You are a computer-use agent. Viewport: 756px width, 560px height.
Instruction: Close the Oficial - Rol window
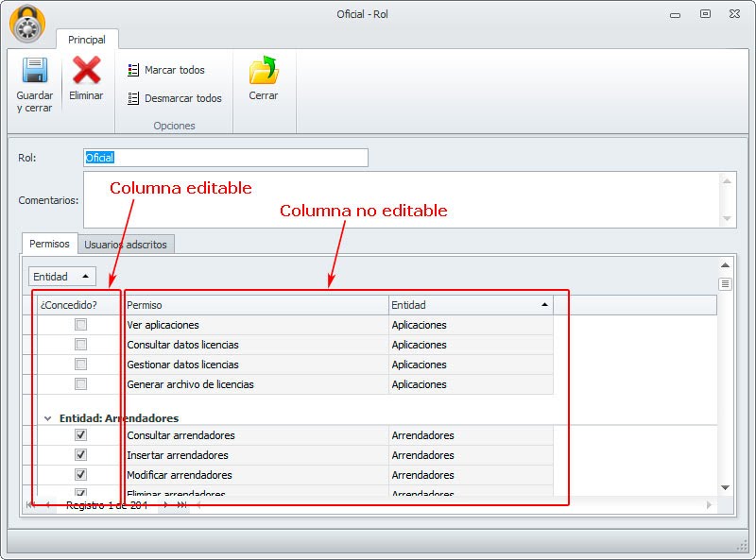734,14
